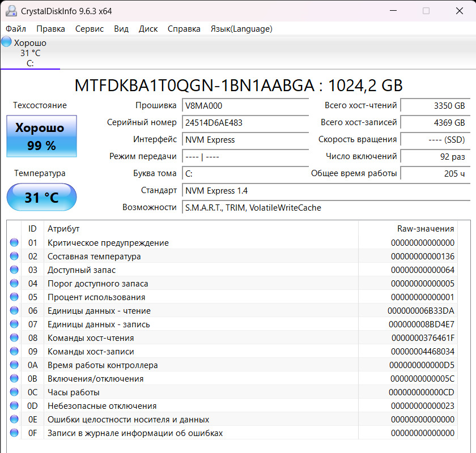Select the Единицы данных - чтение row
This screenshot has width=476, height=453.
[x=232, y=311]
